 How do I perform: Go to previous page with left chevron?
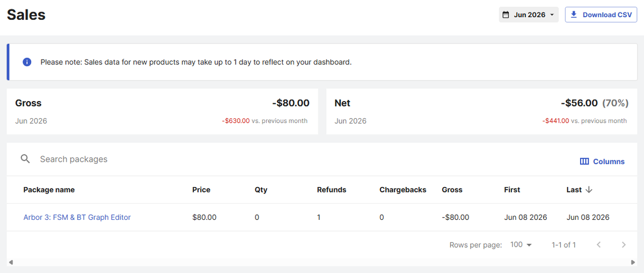[x=599, y=245]
